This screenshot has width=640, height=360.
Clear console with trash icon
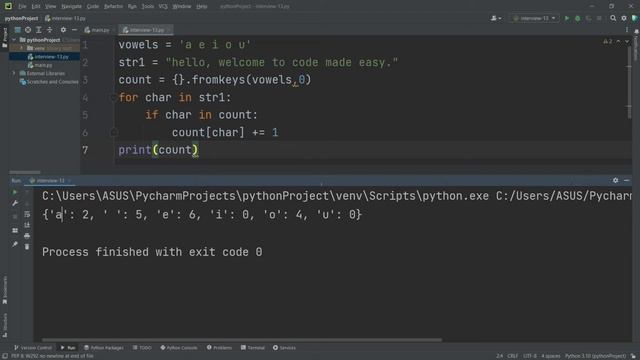pos(27,247)
